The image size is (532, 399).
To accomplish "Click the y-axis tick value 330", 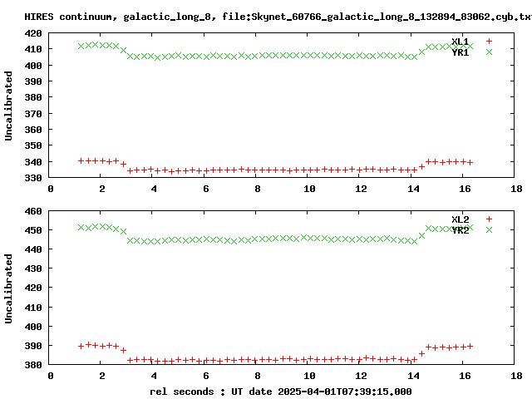I will [x=33, y=178].
